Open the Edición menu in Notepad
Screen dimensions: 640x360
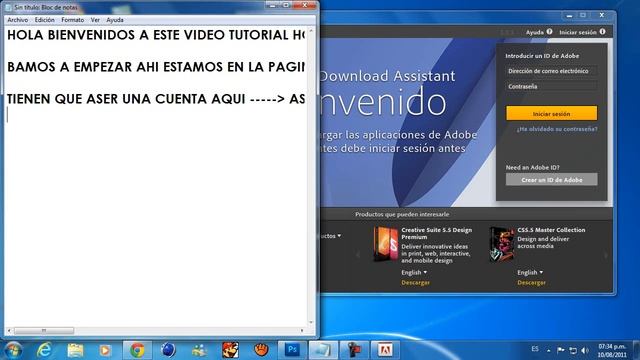(44, 20)
